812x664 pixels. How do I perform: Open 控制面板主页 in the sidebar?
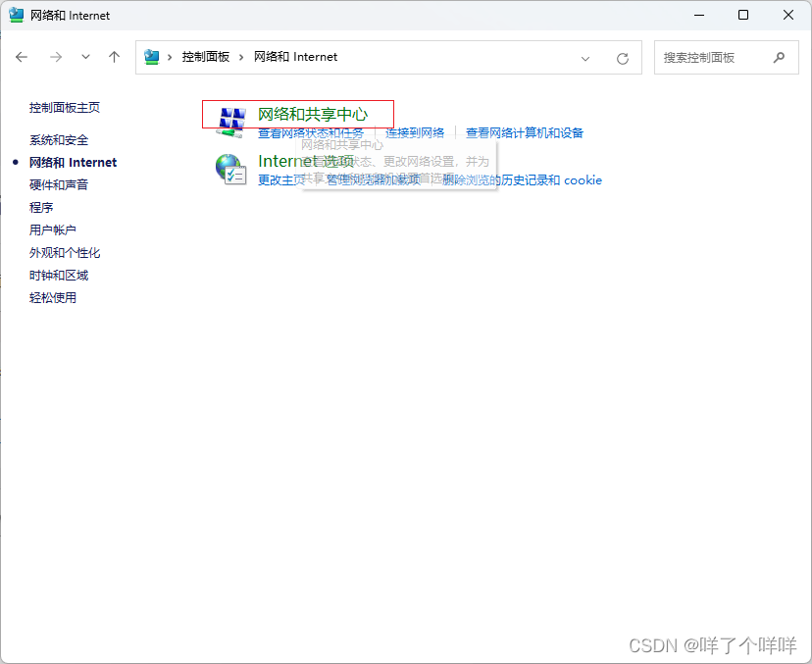(x=64, y=108)
